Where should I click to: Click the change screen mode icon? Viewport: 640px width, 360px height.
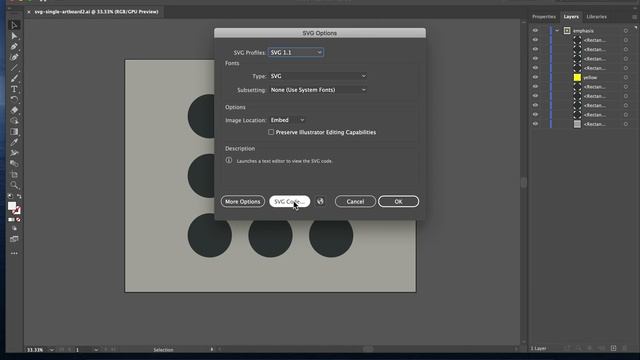click(x=14, y=239)
